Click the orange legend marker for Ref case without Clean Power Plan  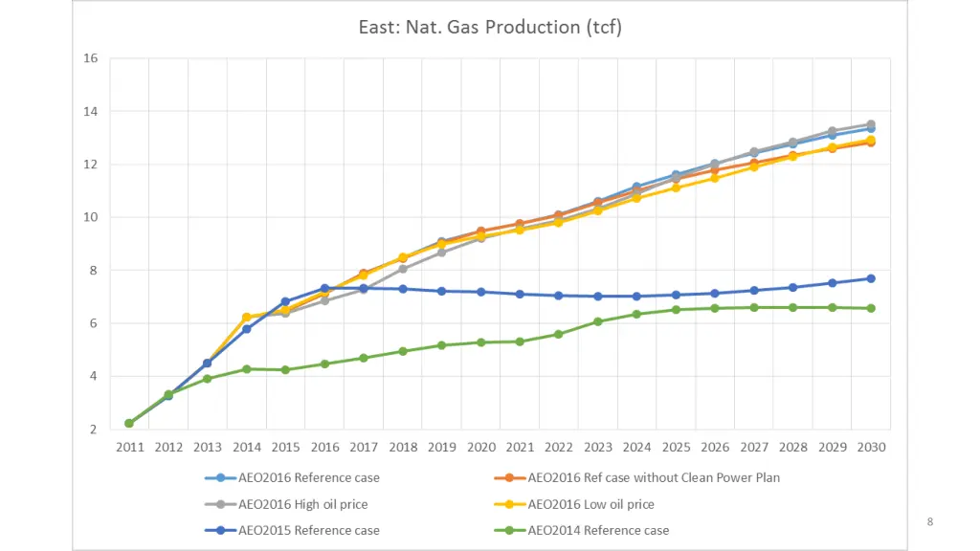[509, 478]
